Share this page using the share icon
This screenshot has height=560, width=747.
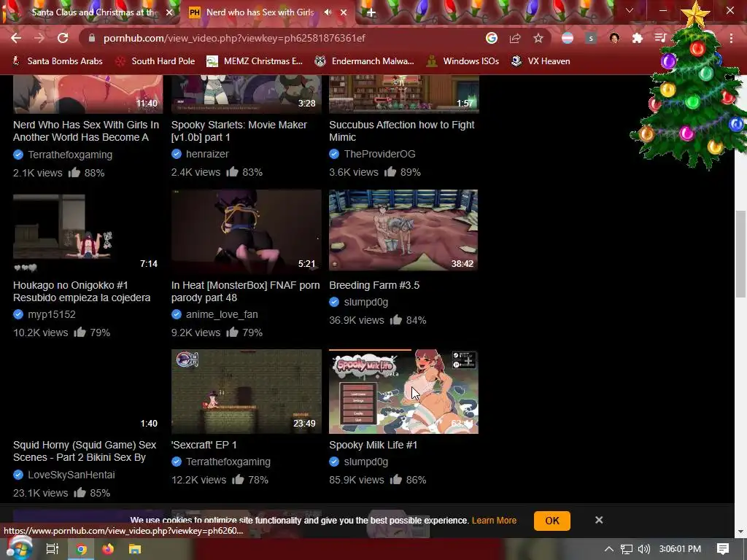(515, 38)
